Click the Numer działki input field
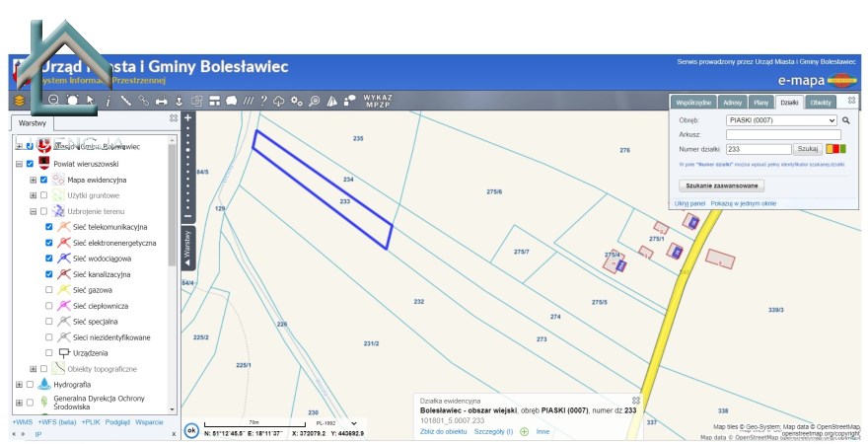 (758, 149)
